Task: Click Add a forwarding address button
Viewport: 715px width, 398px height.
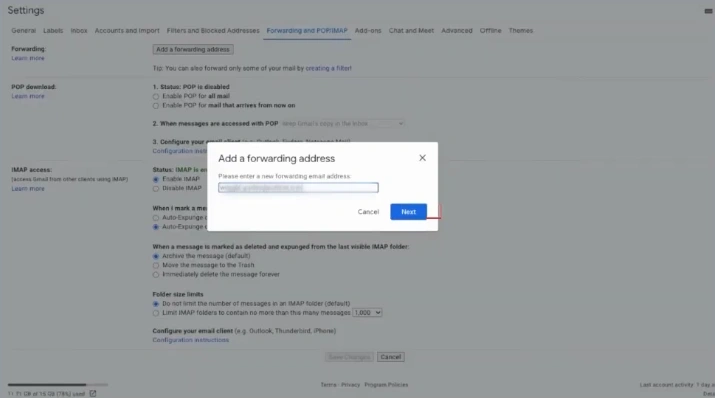Action: tap(193, 49)
